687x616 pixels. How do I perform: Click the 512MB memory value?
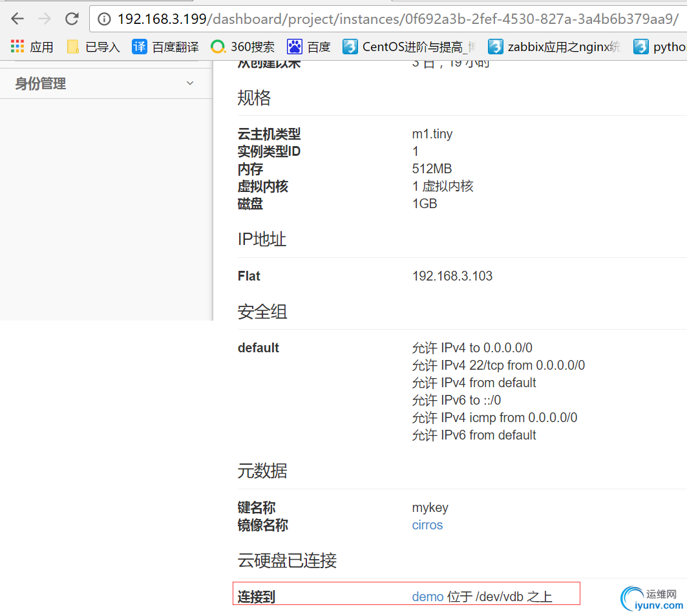pos(432,169)
